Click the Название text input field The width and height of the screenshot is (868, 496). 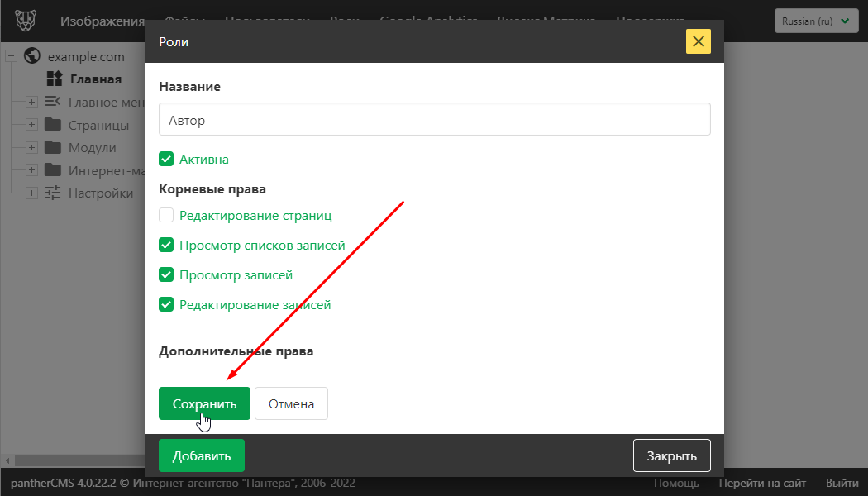point(434,119)
